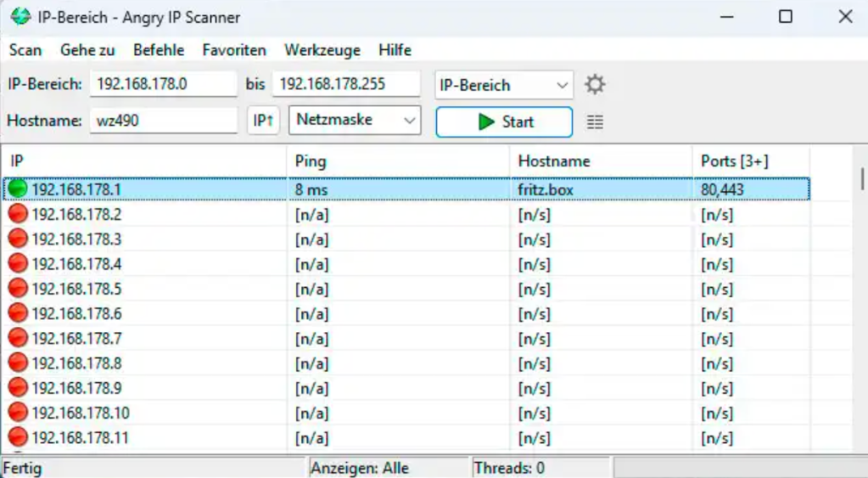868x478 pixels.
Task: Click red status dot for 192.168.178.11
Action: 18,438
